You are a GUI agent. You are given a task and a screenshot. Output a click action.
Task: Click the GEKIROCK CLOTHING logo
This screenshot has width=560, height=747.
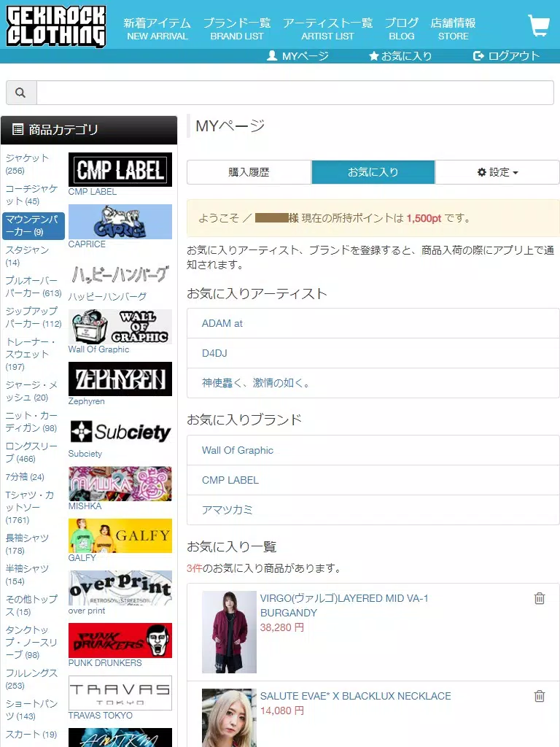pos(55,26)
